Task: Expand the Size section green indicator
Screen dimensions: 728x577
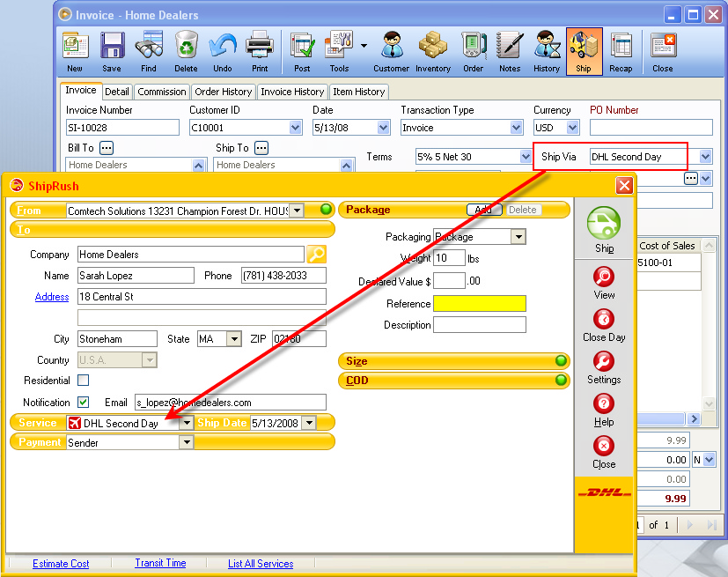Action: [561, 360]
